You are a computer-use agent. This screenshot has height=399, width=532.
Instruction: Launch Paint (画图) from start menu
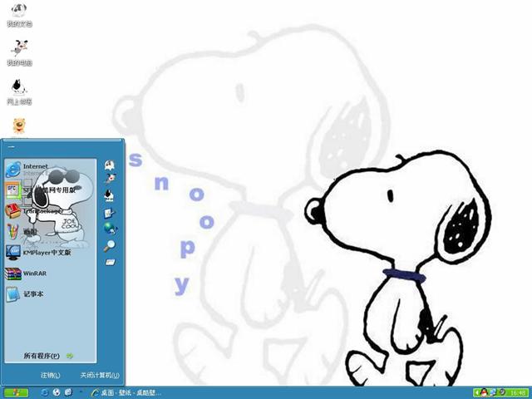(x=51, y=232)
